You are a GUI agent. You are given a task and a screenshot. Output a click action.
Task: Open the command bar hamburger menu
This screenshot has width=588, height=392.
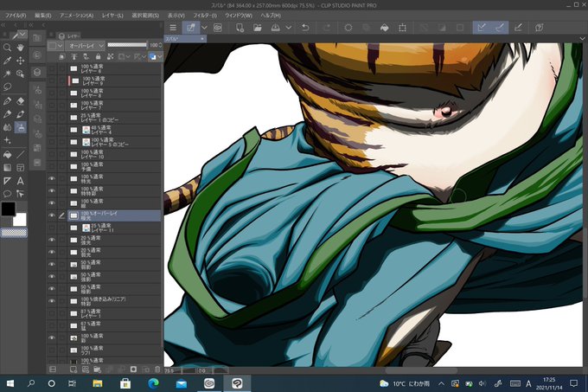point(173,28)
